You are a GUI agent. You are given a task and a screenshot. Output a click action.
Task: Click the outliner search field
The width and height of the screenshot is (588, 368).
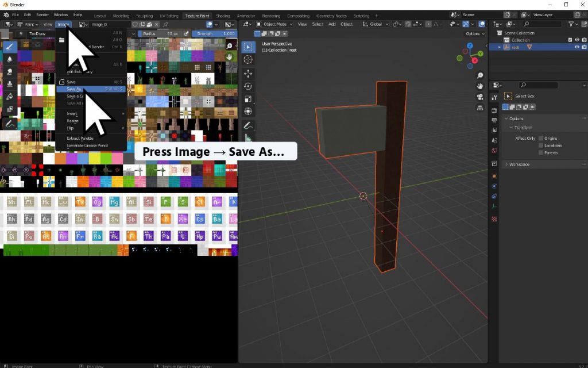[542, 24]
